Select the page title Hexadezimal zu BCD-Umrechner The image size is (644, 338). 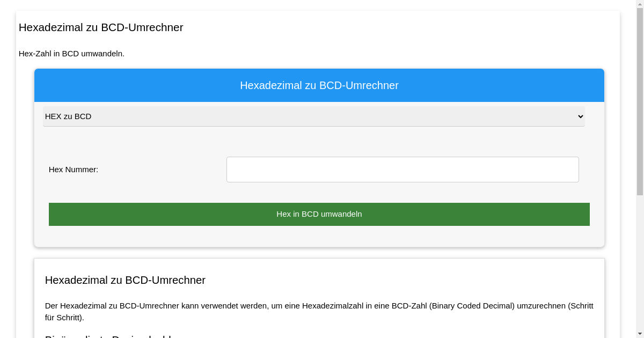tap(101, 27)
